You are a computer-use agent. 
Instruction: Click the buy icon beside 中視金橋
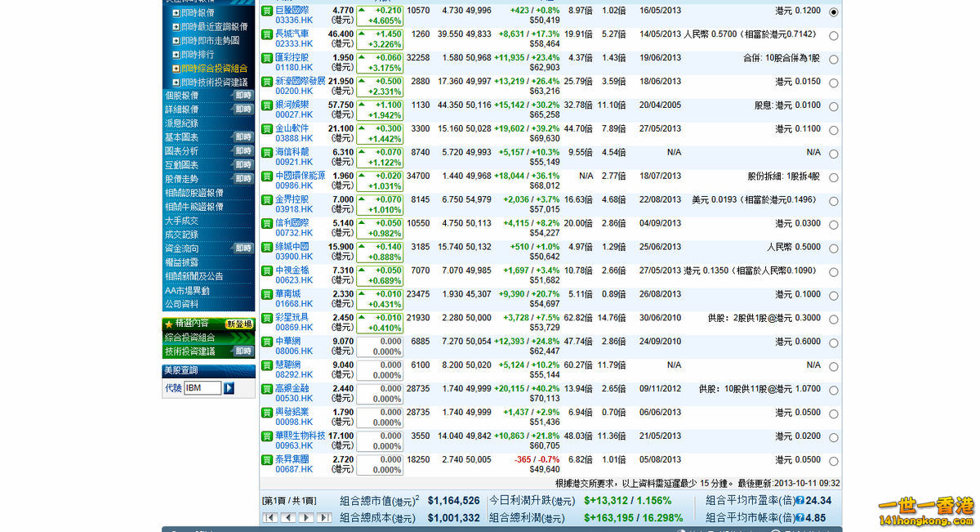267,270
